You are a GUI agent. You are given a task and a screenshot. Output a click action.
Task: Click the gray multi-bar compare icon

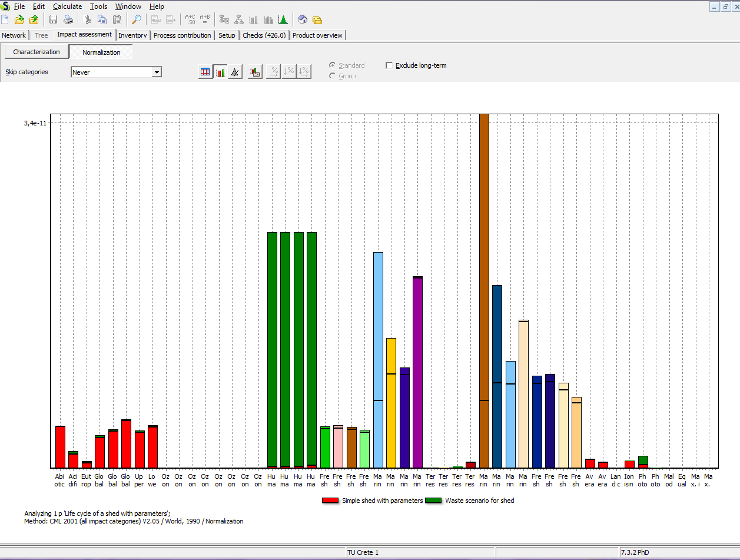click(268, 19)
